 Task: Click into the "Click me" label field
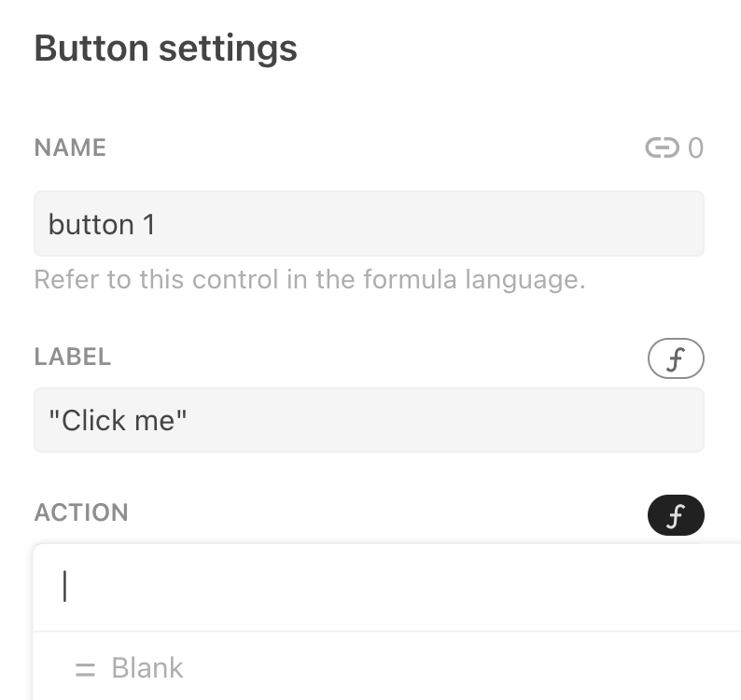click(369, 420)
